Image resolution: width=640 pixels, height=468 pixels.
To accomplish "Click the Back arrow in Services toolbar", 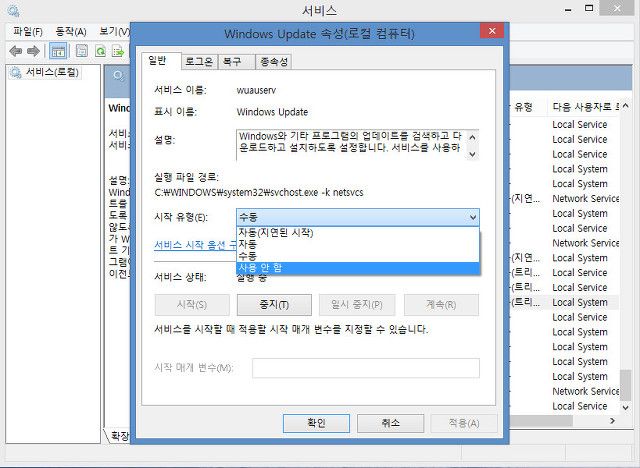I will click(16, 51).
